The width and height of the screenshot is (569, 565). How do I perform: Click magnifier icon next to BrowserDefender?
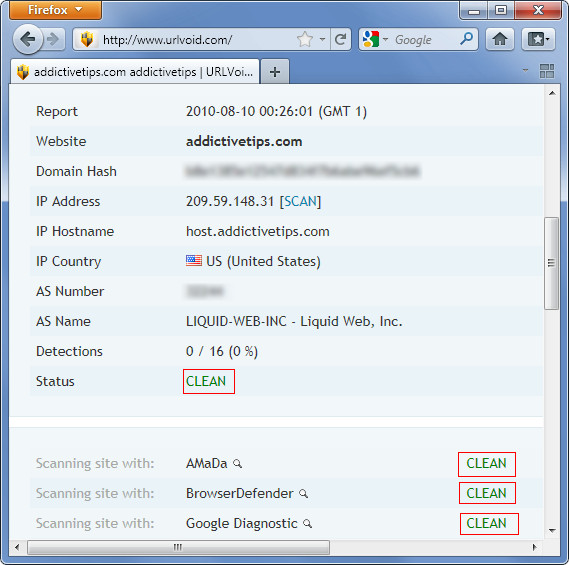[303, 494]
